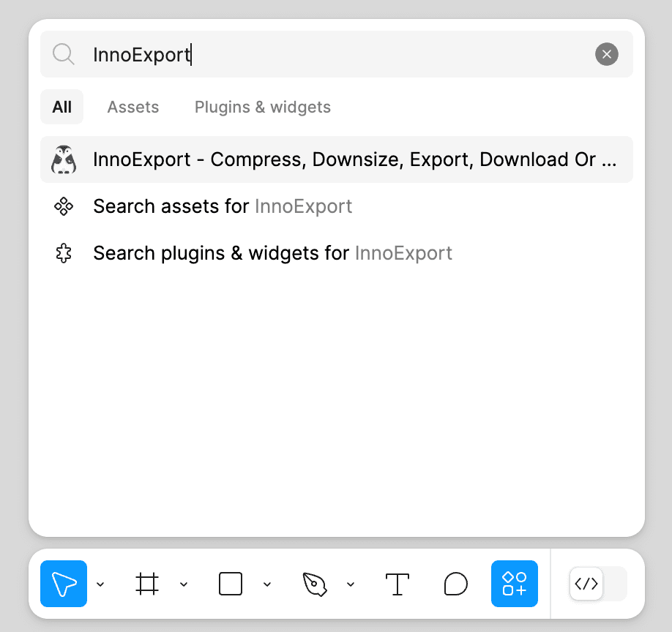
Task: Expand the Frame tool dropdown arrow
Action: point(184,584)
